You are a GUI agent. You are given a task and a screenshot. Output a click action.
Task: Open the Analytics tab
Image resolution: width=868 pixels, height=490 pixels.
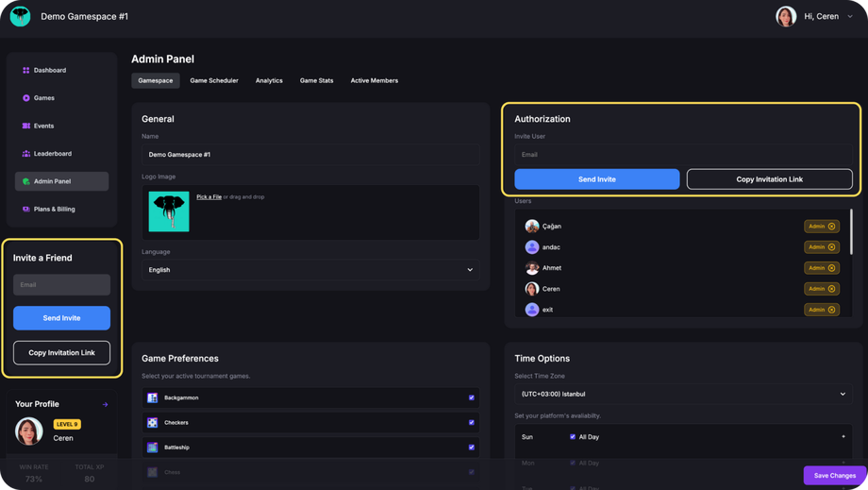(x=269, y=80)
